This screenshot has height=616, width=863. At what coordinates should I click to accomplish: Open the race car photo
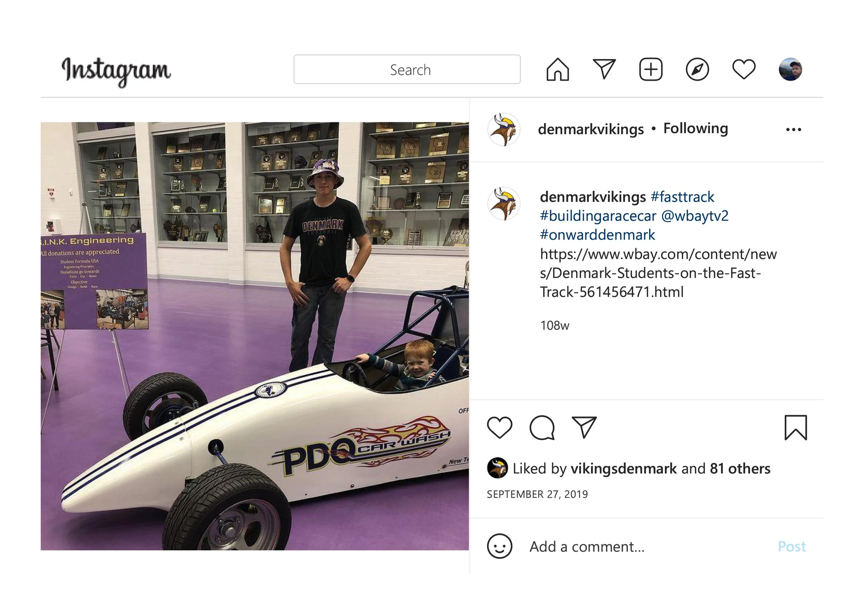pos(254,336)
